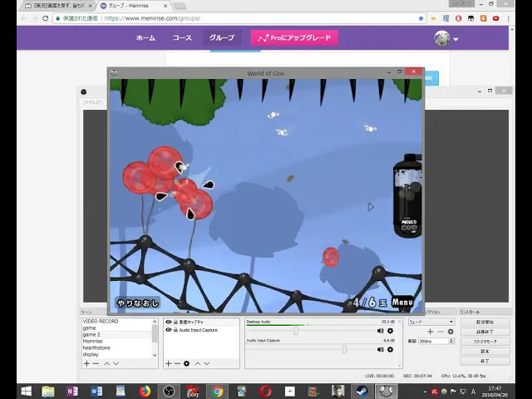
Task: Open the Menu button in World of Goo
Action: pos(402,302)
